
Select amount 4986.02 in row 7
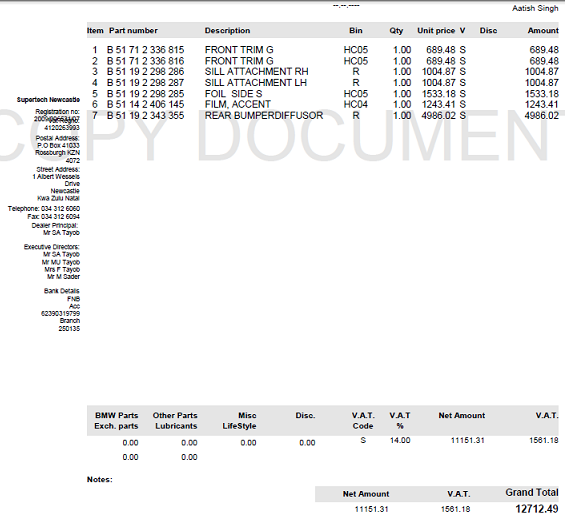click(x=542, y=115)
